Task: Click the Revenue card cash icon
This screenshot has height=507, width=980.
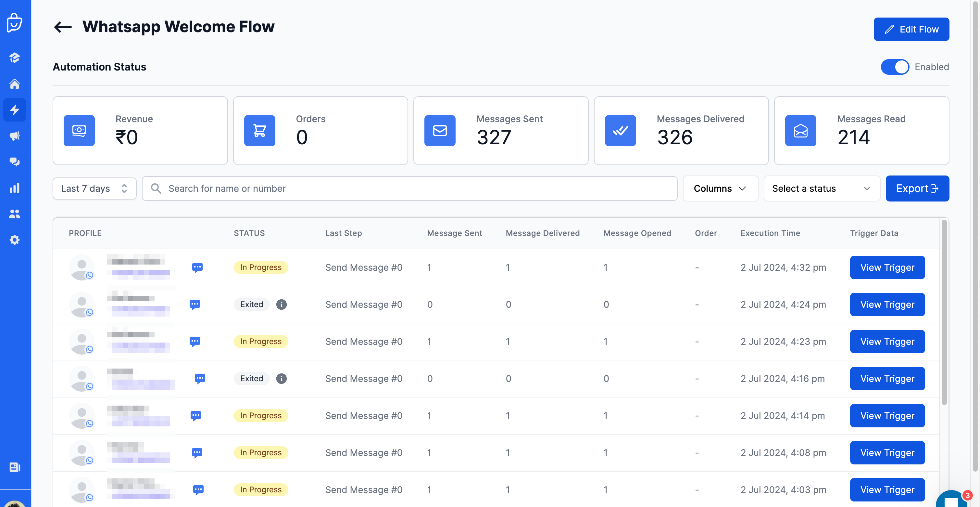Action: (x=79, y=131)
